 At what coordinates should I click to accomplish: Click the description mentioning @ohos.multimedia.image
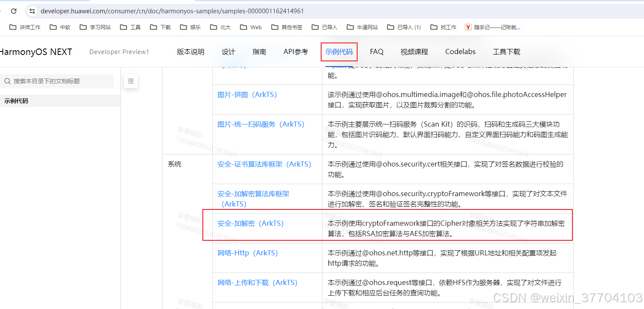447,100
